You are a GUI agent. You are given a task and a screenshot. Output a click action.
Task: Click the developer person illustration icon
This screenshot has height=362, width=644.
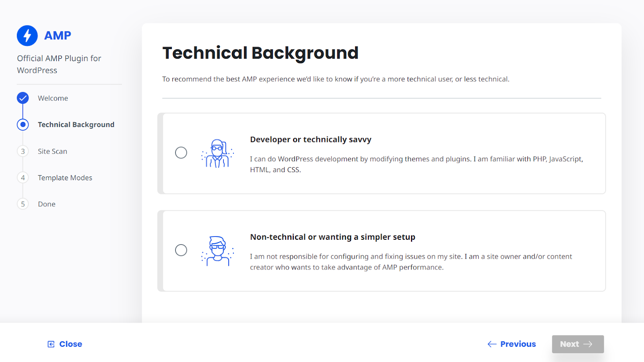(217, 153)
